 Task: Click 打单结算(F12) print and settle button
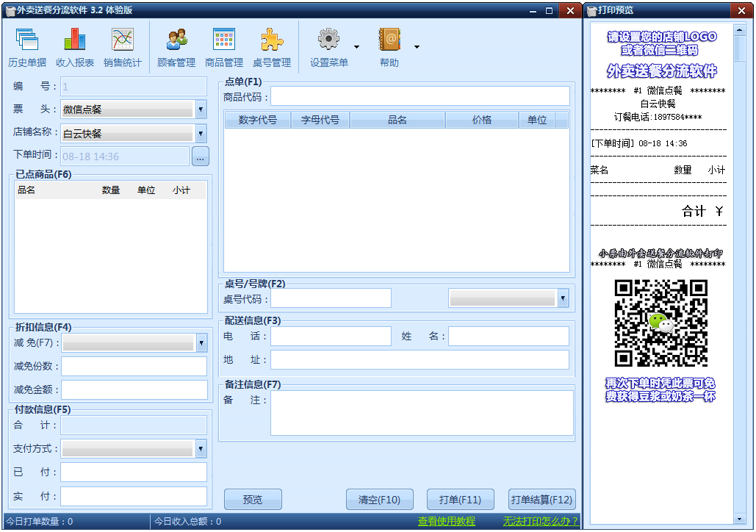[x=541, y=500]
